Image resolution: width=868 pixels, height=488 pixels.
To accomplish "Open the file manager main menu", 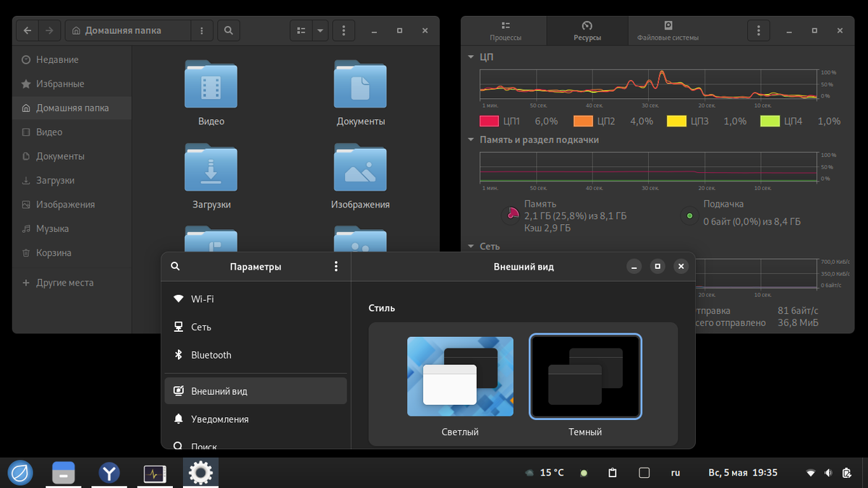I will 344,31.
